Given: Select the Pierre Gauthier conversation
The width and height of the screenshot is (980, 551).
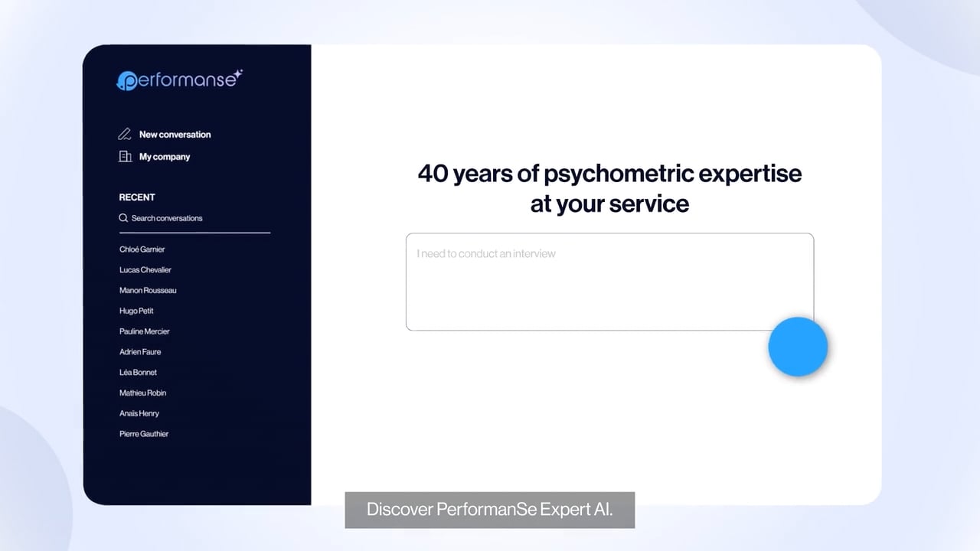Looking at the screenshot, I should (x=144, y=434).
